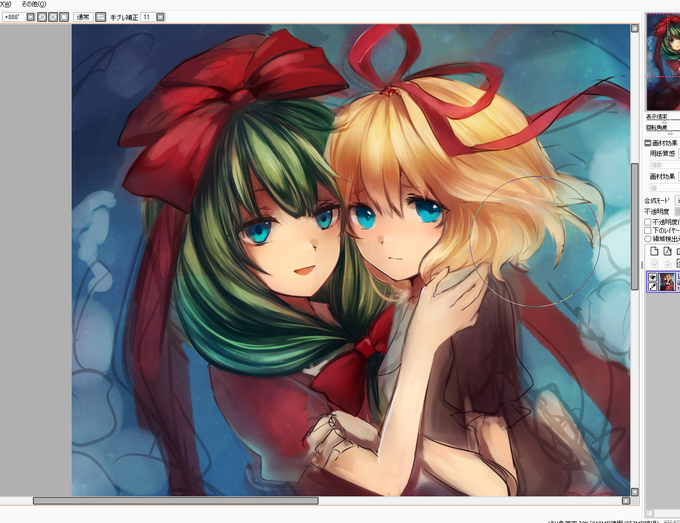
Task: Select the layer thumbnail in layer list
Action: [x=667, y=281]
